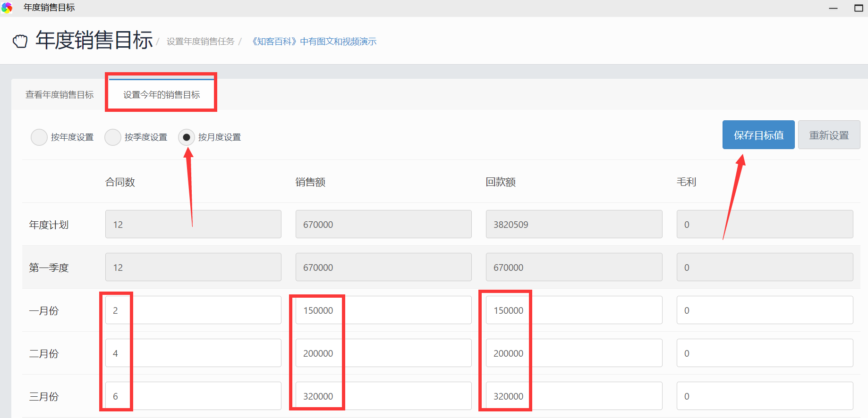Focus 三月份 合同数 input with 6

pos(193,396)
